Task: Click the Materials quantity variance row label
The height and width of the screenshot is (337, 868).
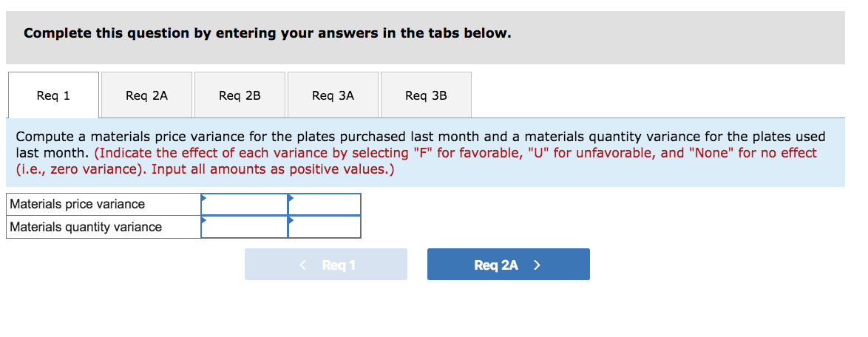Action: tap(86, 227)
